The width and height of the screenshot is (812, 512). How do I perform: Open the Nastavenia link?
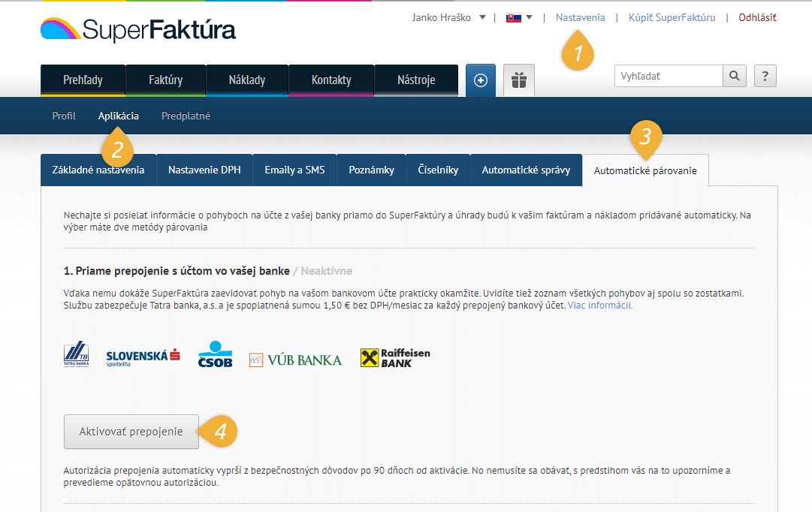pos(580,17)
